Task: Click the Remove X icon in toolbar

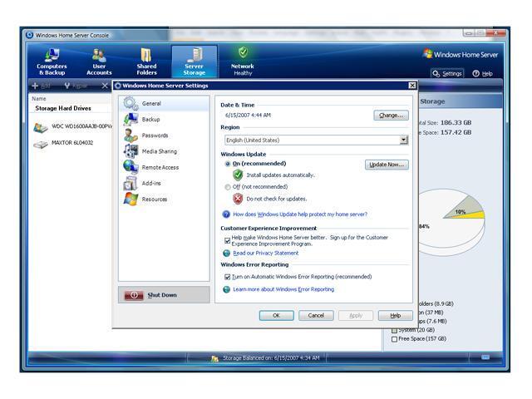Action: pos(105,86)
